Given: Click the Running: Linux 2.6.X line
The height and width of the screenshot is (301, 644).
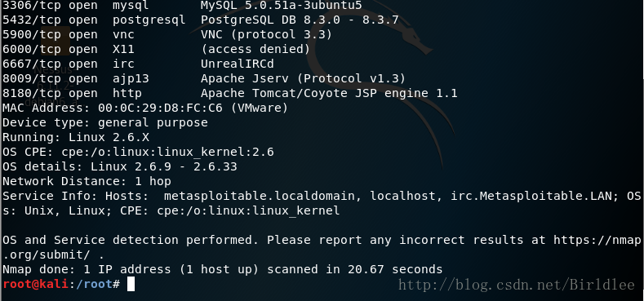Looking at the screenshot, I should [76, 138].
